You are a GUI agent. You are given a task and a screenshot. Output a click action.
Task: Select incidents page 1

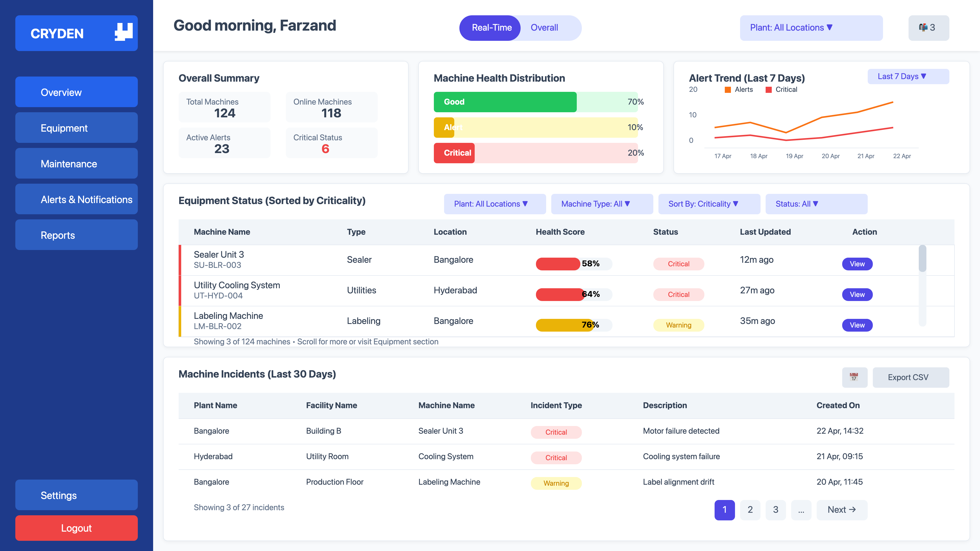pyautogui.click(x=724, y=510)
